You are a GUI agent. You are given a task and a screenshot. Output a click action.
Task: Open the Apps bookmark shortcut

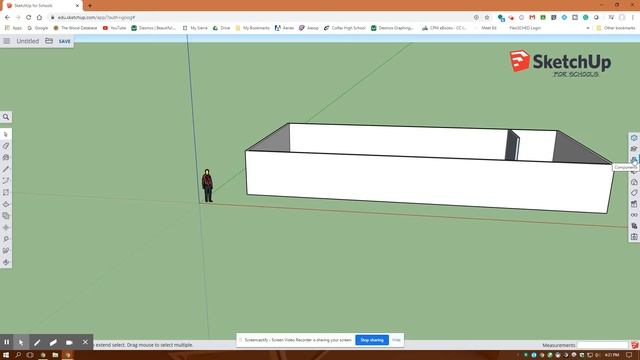pos(13,28)
